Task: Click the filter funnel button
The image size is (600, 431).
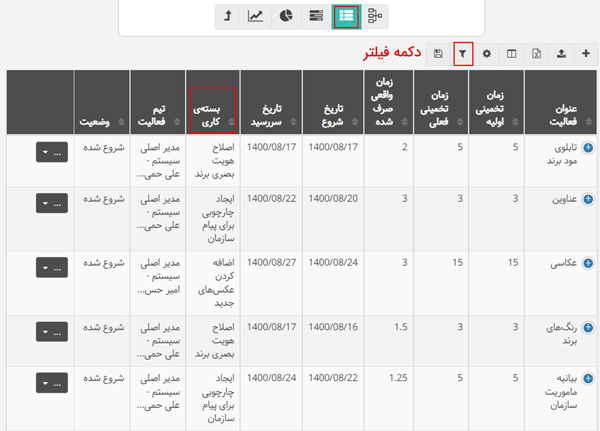Action: pos(462,53)
